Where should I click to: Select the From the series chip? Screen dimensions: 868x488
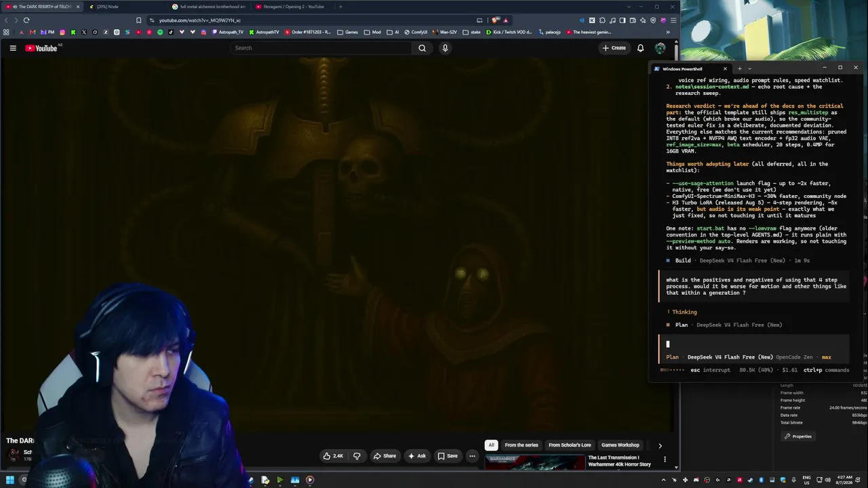[521, 445]
